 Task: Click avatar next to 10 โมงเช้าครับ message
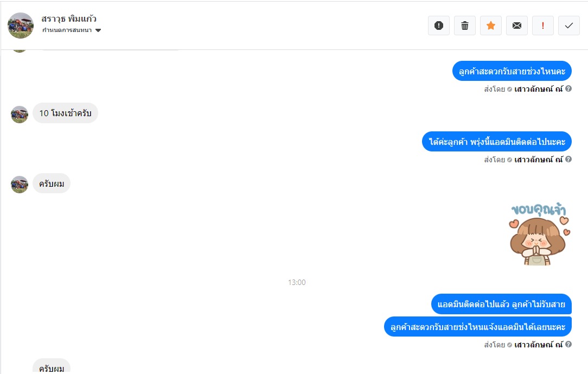point(20,115)
